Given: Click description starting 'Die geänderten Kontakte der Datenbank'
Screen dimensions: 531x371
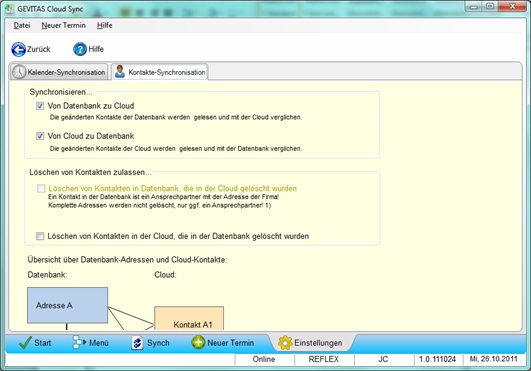Looking at the screenshot, I should click(176, 117).
